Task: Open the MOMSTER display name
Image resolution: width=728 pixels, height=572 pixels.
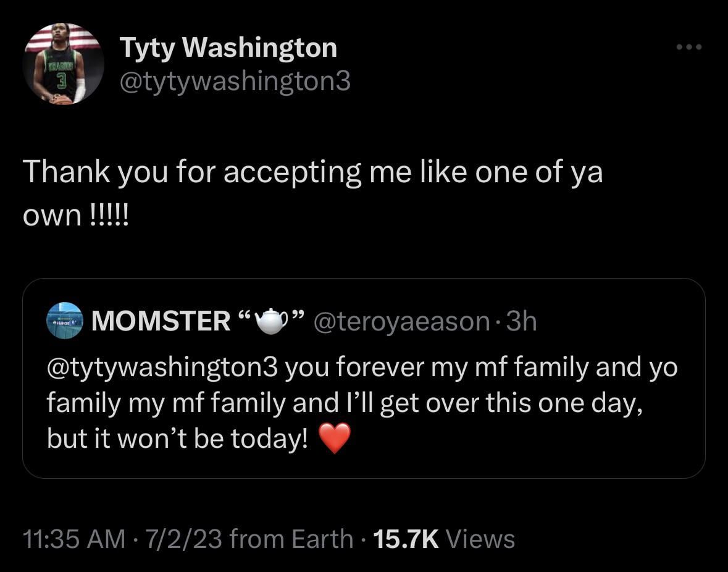Action: [161, 321]
